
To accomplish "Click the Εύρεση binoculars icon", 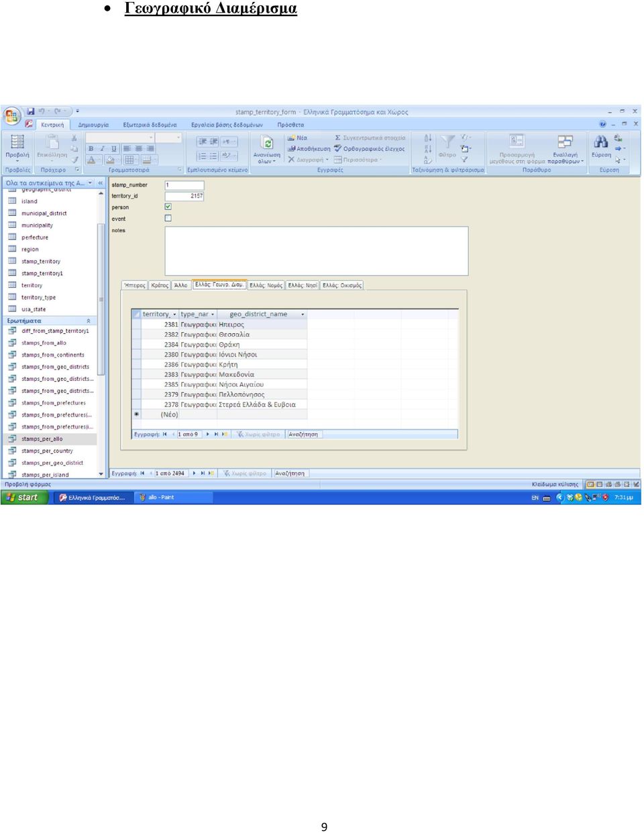I will pyautogui.click(x=601, y=142).
